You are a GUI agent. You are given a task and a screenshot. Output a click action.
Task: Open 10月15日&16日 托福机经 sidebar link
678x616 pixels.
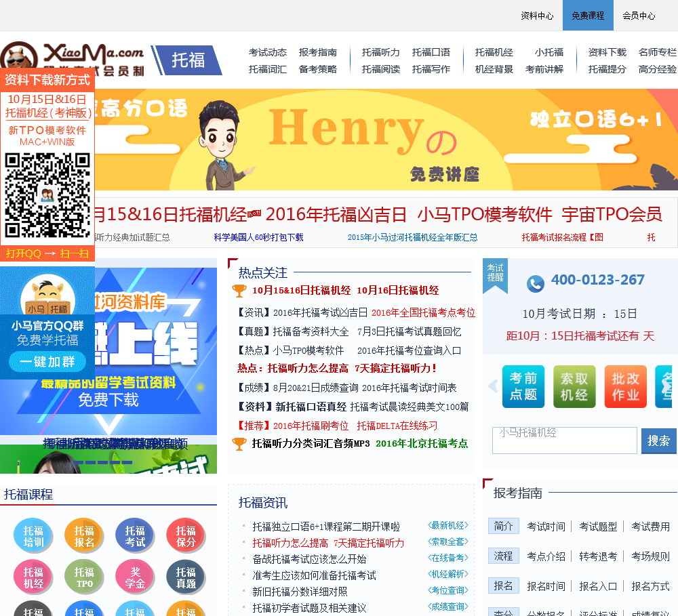tap(48, 106)
